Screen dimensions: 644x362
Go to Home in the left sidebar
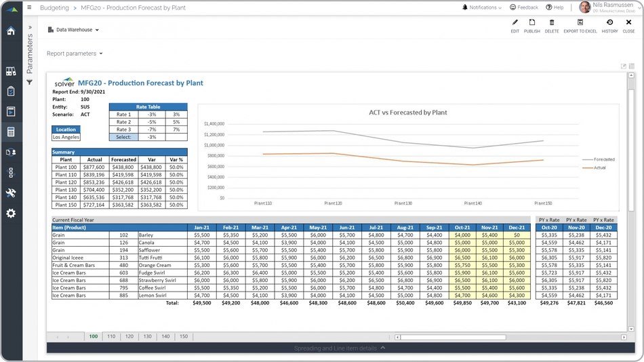11,31
